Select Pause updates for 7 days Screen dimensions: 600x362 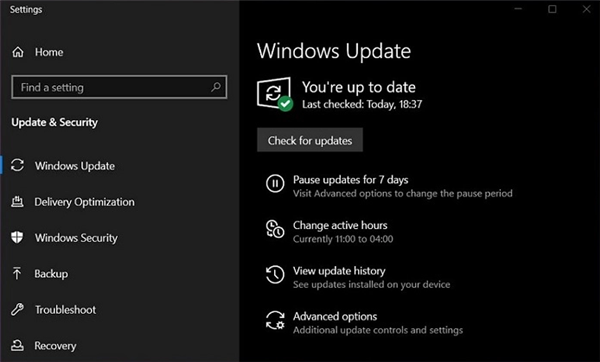(x=351, y=179)
